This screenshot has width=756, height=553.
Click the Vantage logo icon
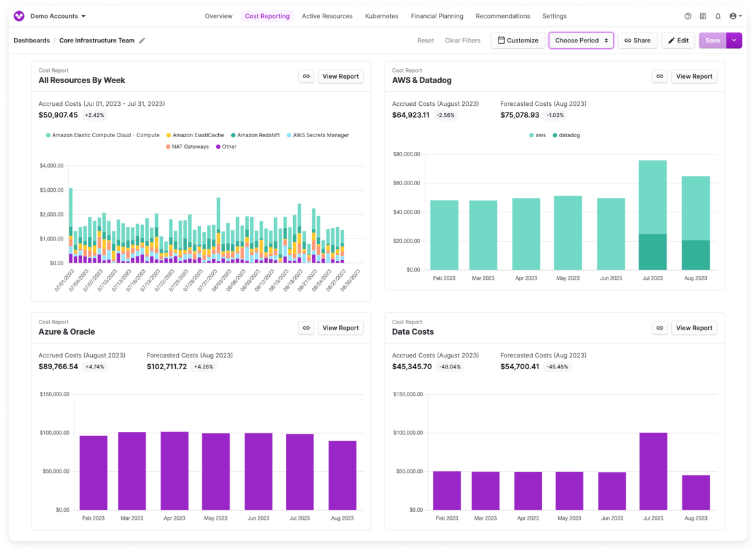click(19, 16)
